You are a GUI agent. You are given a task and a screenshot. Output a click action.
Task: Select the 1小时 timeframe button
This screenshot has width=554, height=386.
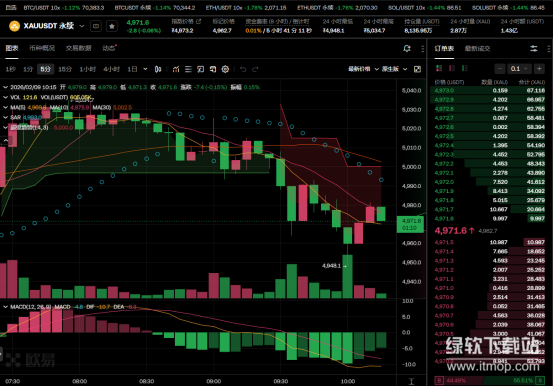[87, 69]
